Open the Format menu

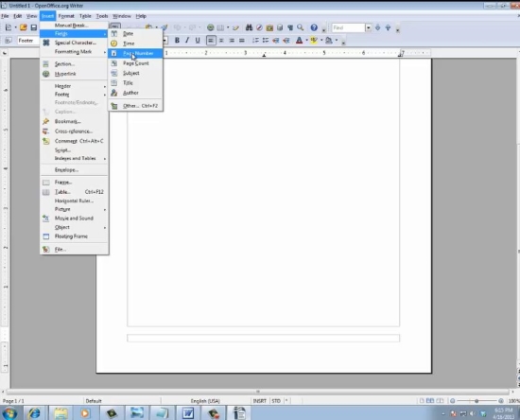[66, 16]
